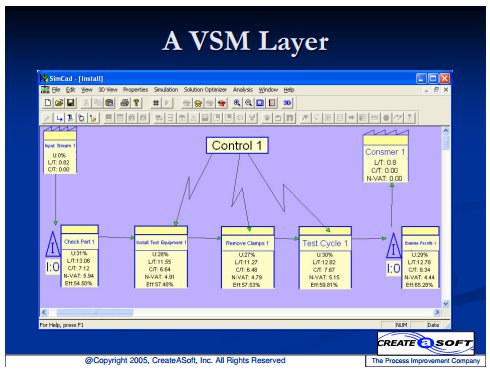Click the Print toolbar icon
The height and width of the screenshot is (374, 490).
(124, 103)
